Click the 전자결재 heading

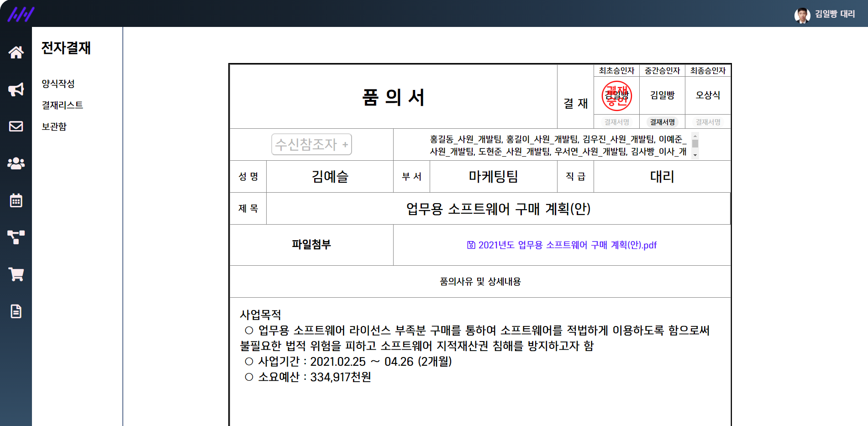point(66,48)
